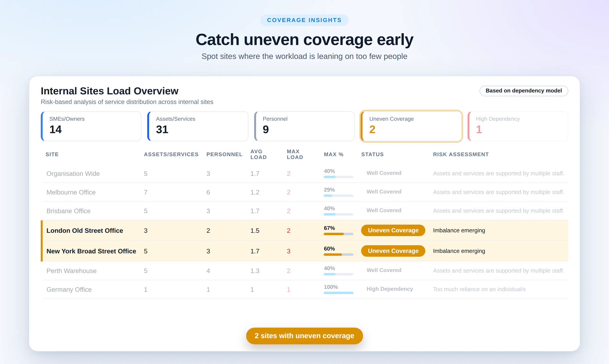
Task: Open New York Broad Street Office row
Action: coord(304,251)
